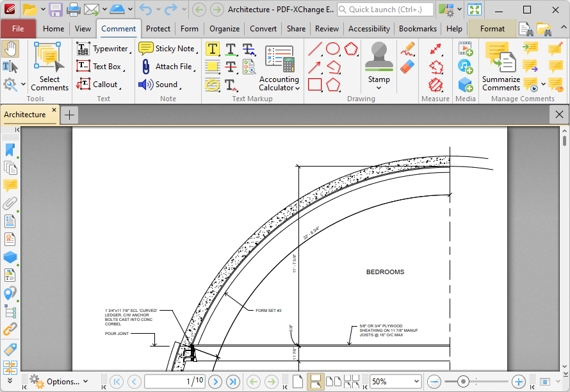This screenshot has height=392, width=570.
Task: Toggle full screen UI mode
Action: click(475, 10)
